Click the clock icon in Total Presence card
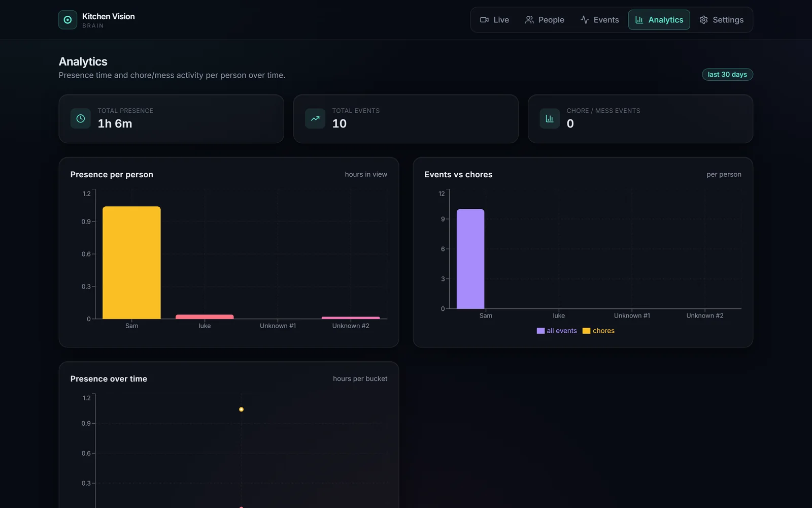Screen dimensions: 812x508 tap(81, 118)
